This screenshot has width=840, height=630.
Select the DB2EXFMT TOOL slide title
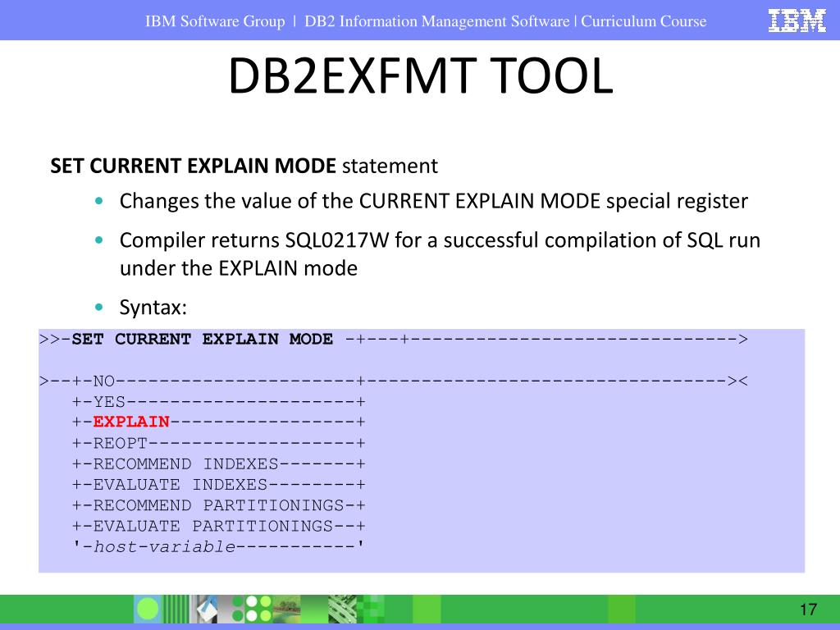coord(421,76)
